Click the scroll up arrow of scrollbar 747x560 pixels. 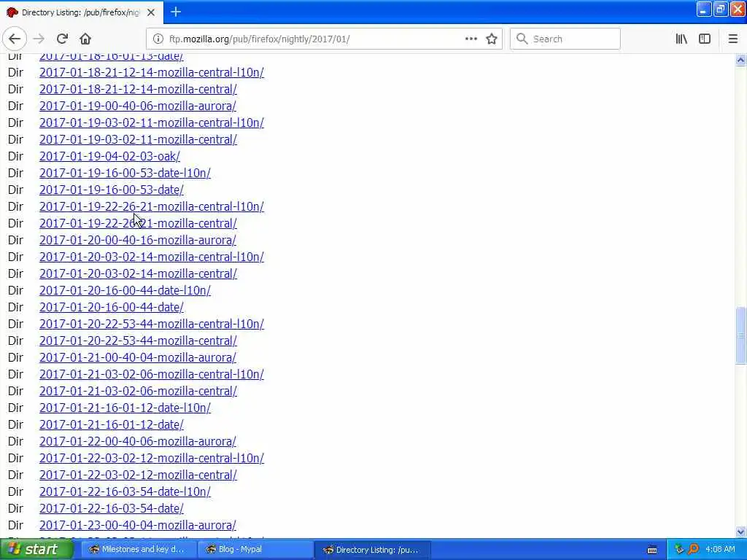740,60
